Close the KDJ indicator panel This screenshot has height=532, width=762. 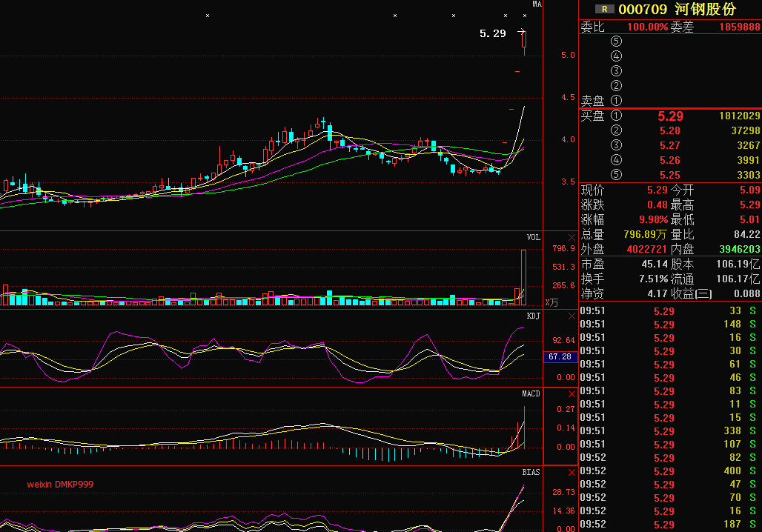tap(571, 316)
